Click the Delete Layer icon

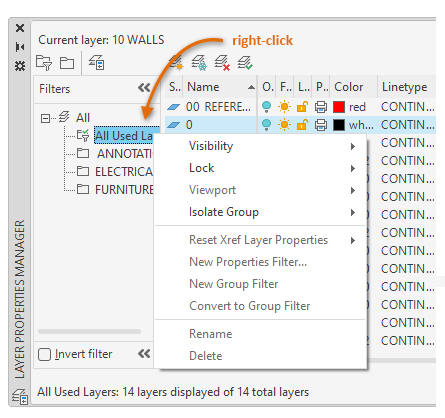pos(222,63)
